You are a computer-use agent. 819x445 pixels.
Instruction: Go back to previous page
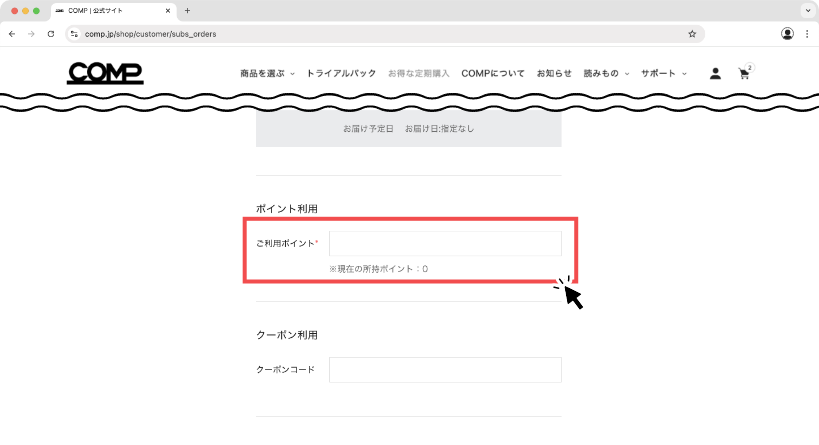12,34
